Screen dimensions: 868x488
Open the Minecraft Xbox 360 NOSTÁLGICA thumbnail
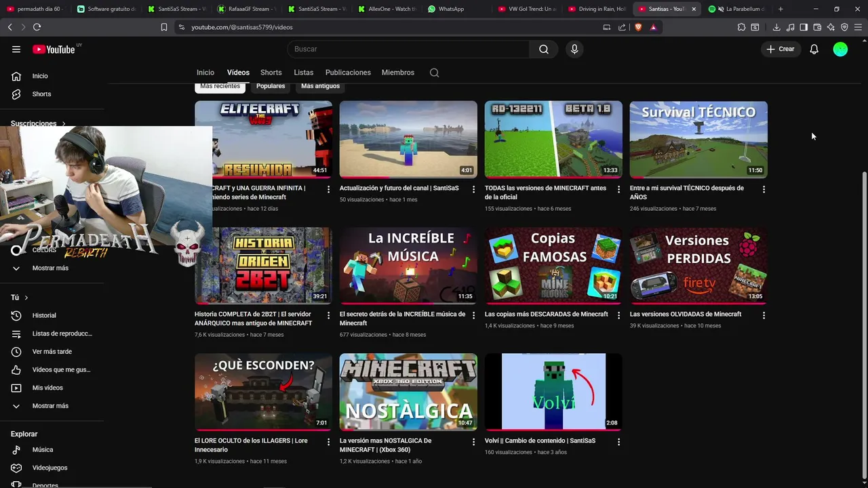(x=408, y=392)
